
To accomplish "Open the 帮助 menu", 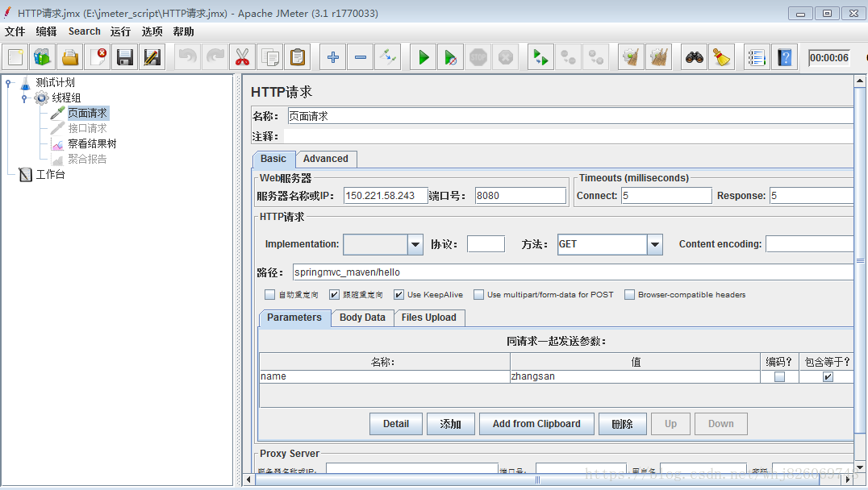I will coord(183,31).
